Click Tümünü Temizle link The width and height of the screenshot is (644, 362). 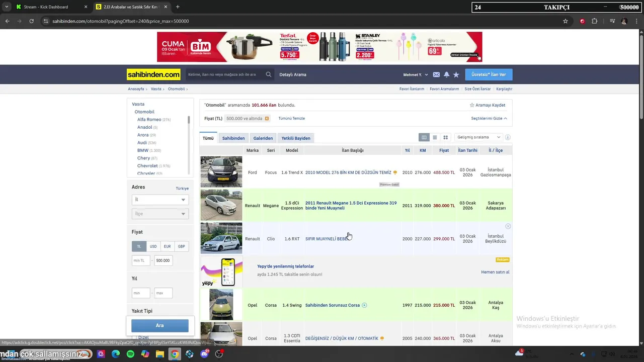[292, 119]
